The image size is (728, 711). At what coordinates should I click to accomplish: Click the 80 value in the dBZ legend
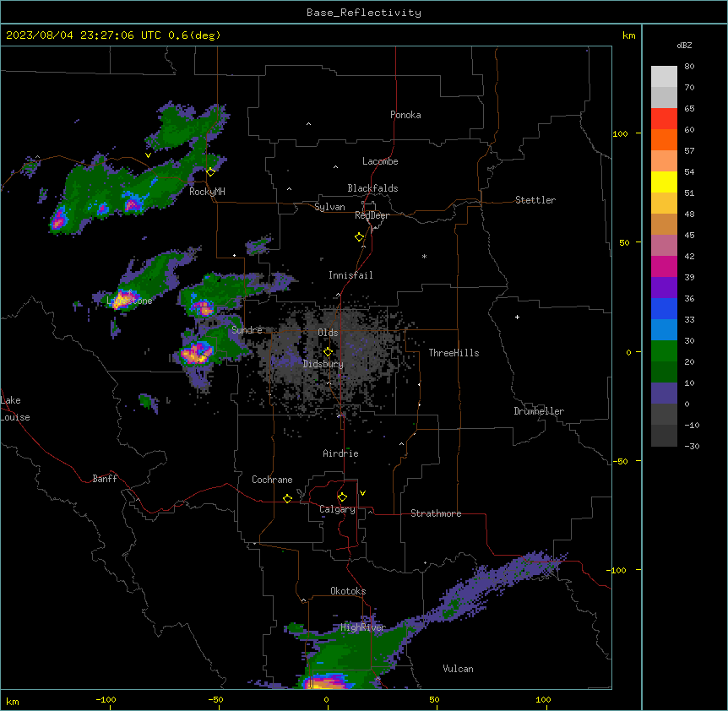[x=689, y=67]
